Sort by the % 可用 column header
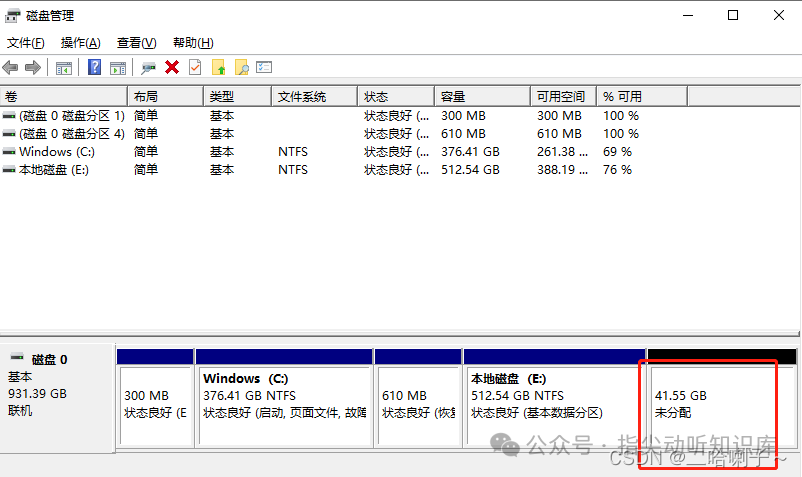This screenshot has height=477, width=802. point(642,97)
